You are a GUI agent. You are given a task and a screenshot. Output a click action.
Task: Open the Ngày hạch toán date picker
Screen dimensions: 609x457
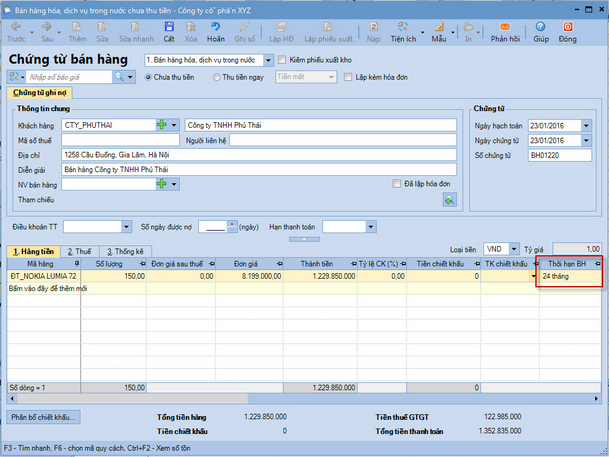coord(586,125)
